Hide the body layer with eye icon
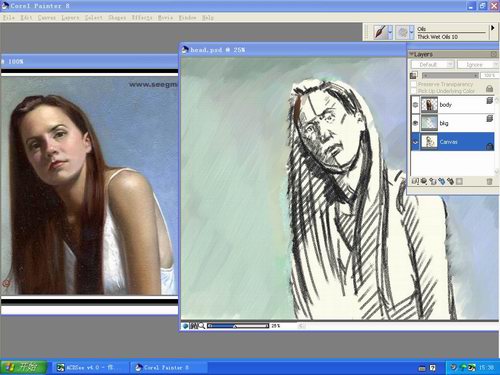 click(x=415, y=105)
